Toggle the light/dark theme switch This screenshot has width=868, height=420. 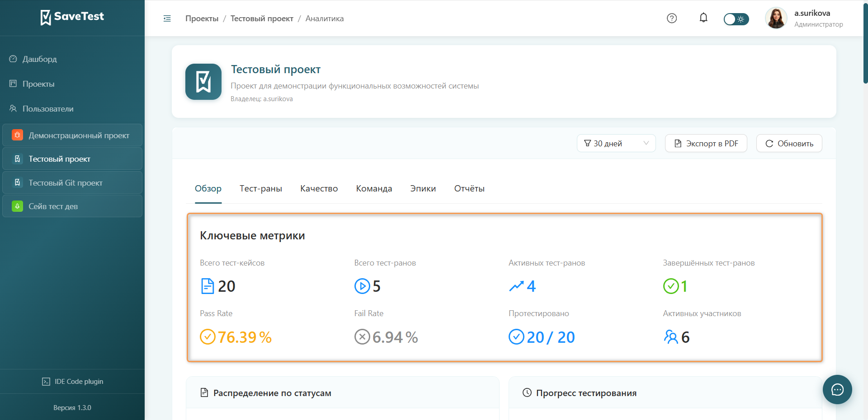(x=736, y=19)
